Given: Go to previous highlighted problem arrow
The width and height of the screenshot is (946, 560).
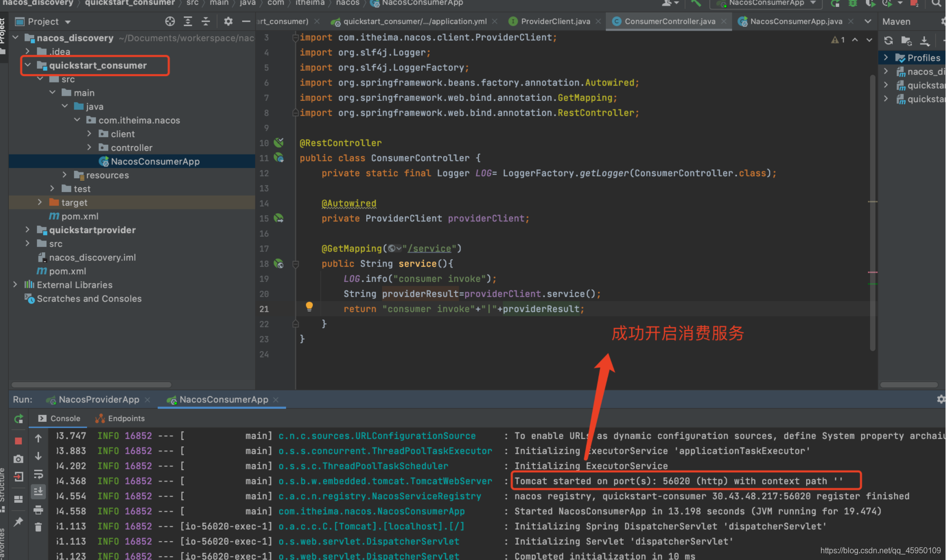Looking at the screenshot, I should 855,40.
